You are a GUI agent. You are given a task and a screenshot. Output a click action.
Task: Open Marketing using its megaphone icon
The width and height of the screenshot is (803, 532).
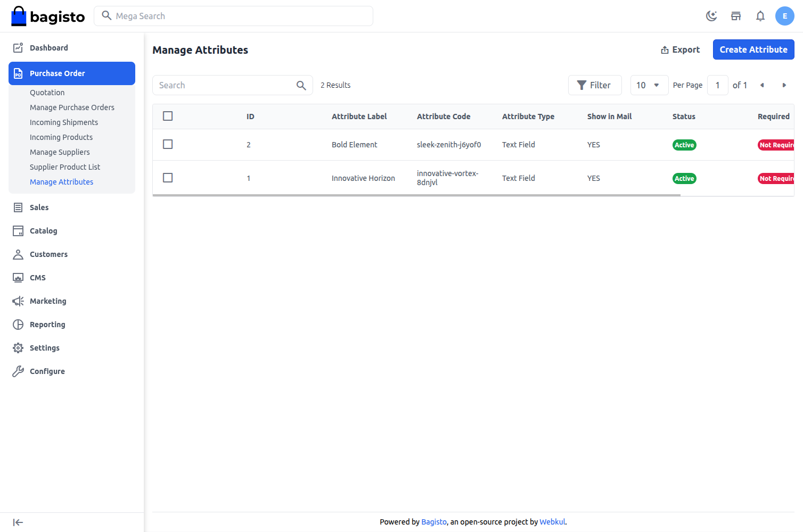point(18,301)
